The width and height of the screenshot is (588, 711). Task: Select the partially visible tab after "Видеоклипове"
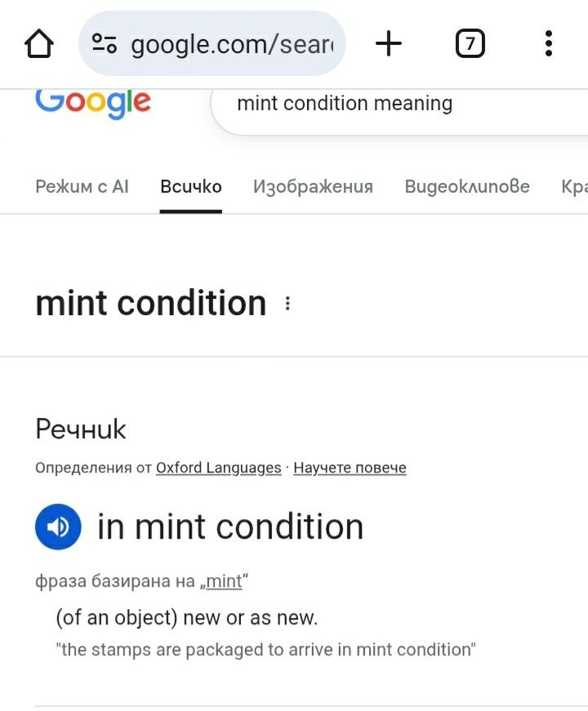(574, 187)
